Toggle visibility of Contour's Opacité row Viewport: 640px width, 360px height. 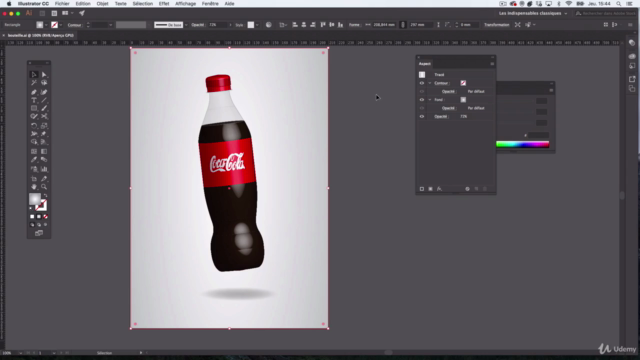[422, 91]
